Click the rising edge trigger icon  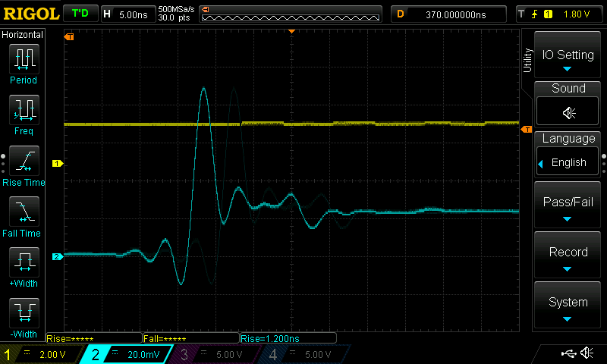pyautogui.click(x=535, y=14)
